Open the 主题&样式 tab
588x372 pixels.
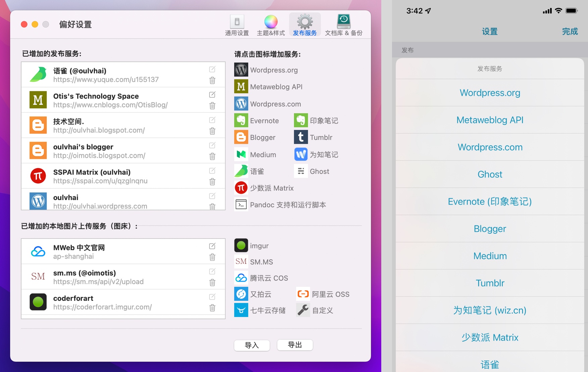click(x=271, y=25)
